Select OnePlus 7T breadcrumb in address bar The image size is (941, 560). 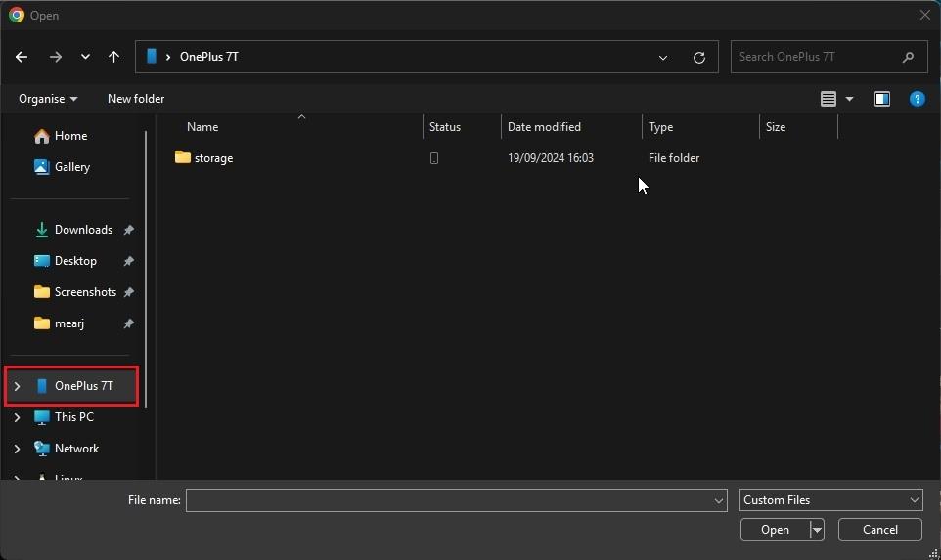(x=209, y=57)
